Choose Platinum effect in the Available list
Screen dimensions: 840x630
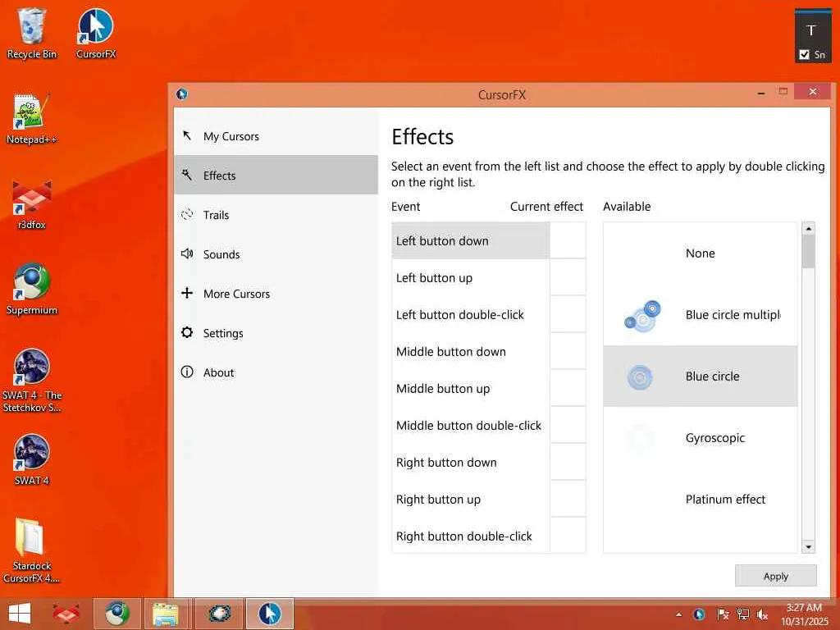point(701,500)
